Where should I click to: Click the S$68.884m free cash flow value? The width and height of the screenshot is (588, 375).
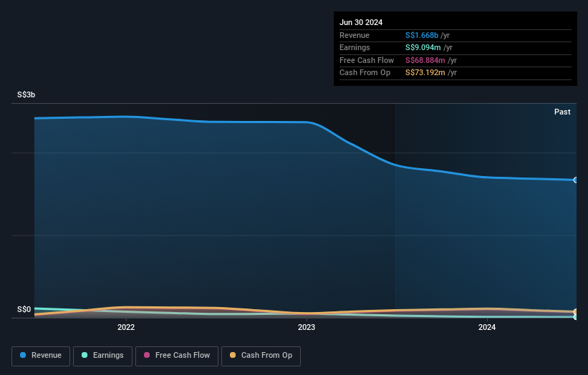click(x=425, y=60)
